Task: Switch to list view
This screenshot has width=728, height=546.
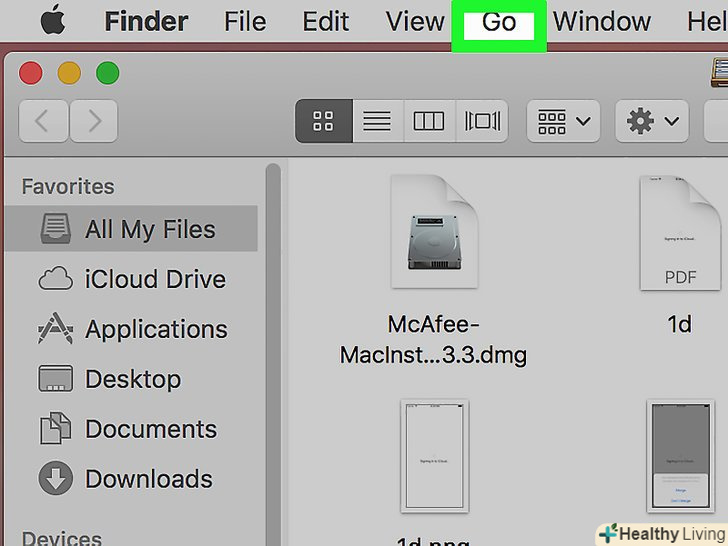Action: (x=378, y=121)
